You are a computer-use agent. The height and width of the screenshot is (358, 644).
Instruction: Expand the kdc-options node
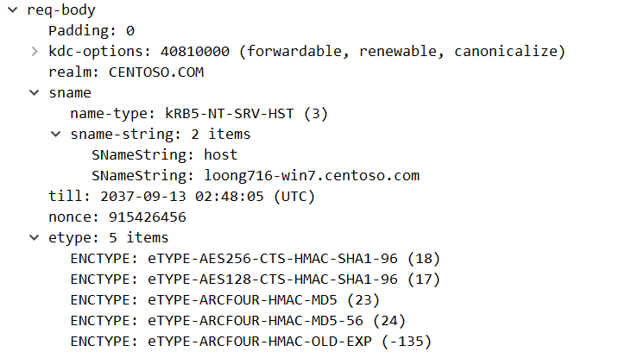pyautogui.click(x=34, y=52)
